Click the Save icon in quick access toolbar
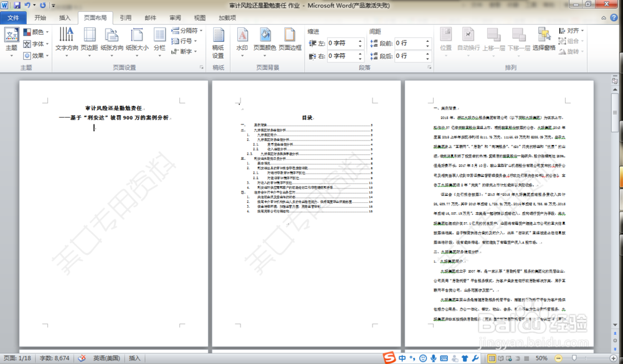 17,5
